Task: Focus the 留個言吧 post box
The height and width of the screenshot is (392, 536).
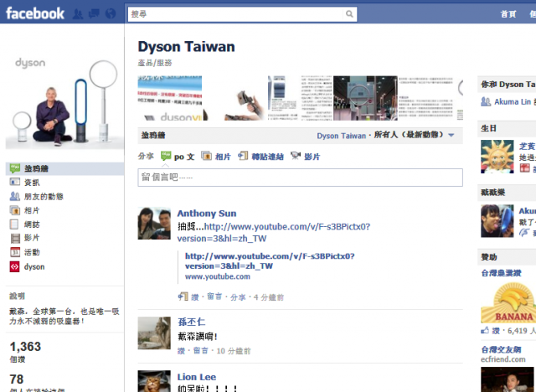Action: 300,178
